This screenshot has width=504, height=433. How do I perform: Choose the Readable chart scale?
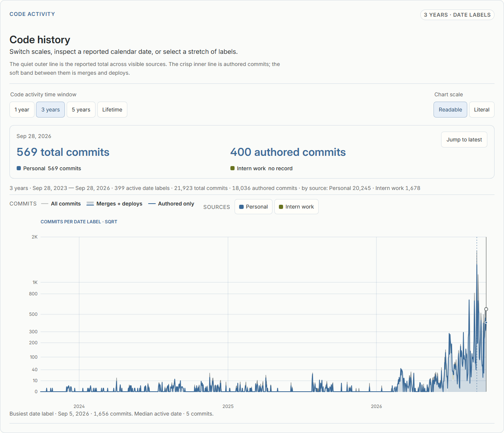[x=450, y=110]
